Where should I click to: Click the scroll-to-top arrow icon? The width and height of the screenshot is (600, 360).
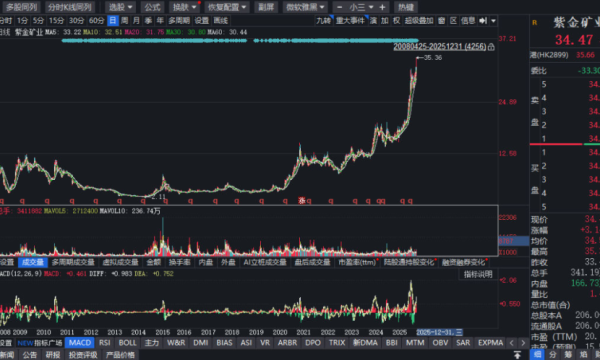517,355
